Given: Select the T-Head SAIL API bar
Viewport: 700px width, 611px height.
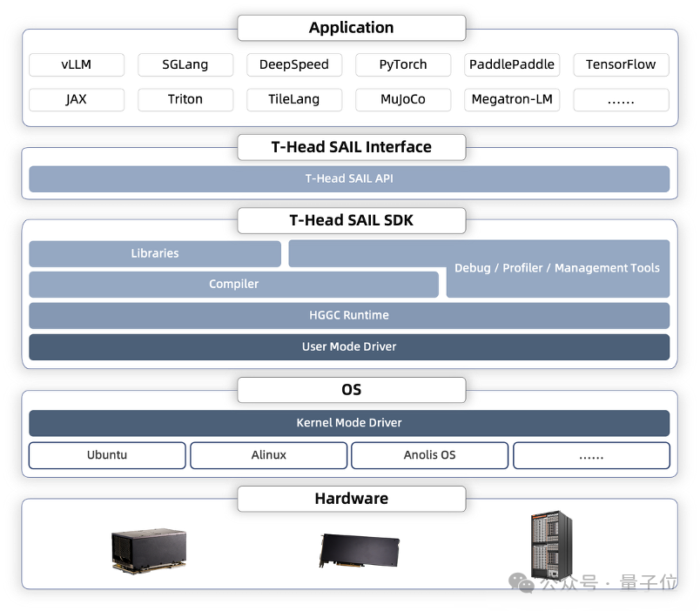Looking at the screenshot, I should [x=349, y=179].
